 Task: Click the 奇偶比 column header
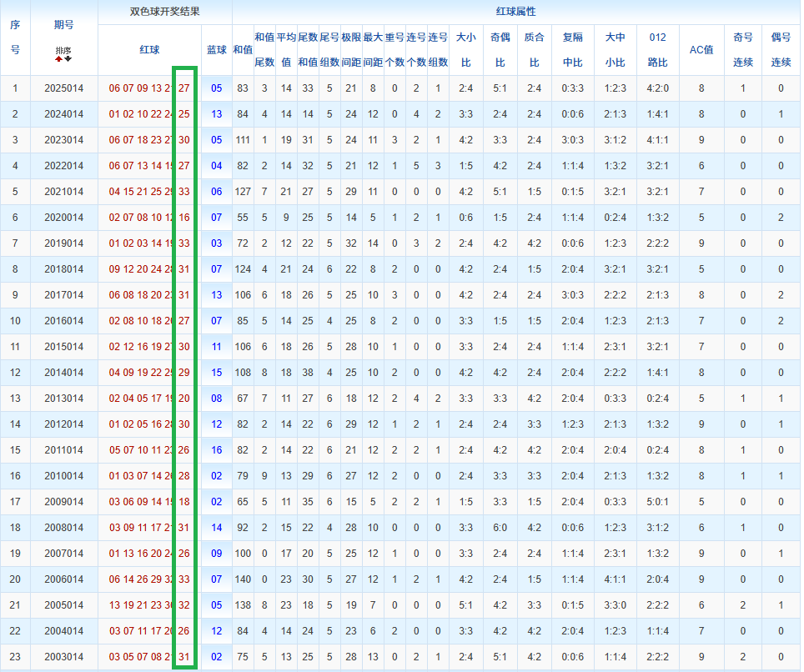click(x=500, y=50)
